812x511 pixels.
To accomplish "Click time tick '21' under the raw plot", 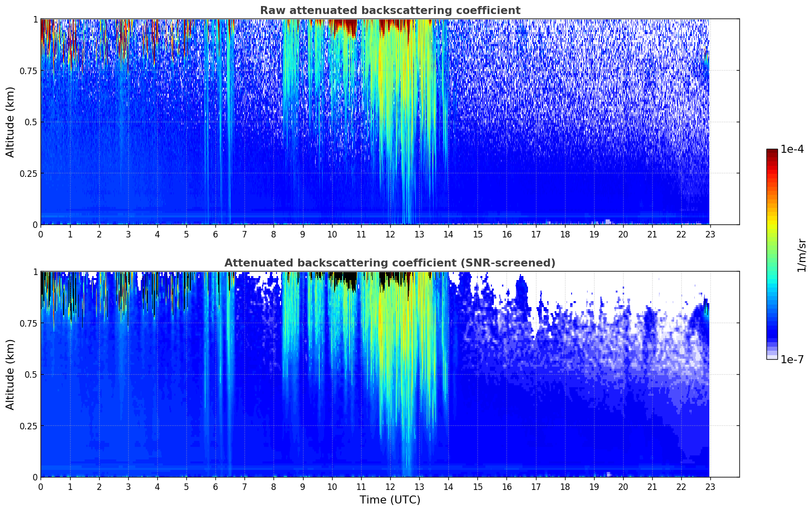I will (x=652, y=234).
